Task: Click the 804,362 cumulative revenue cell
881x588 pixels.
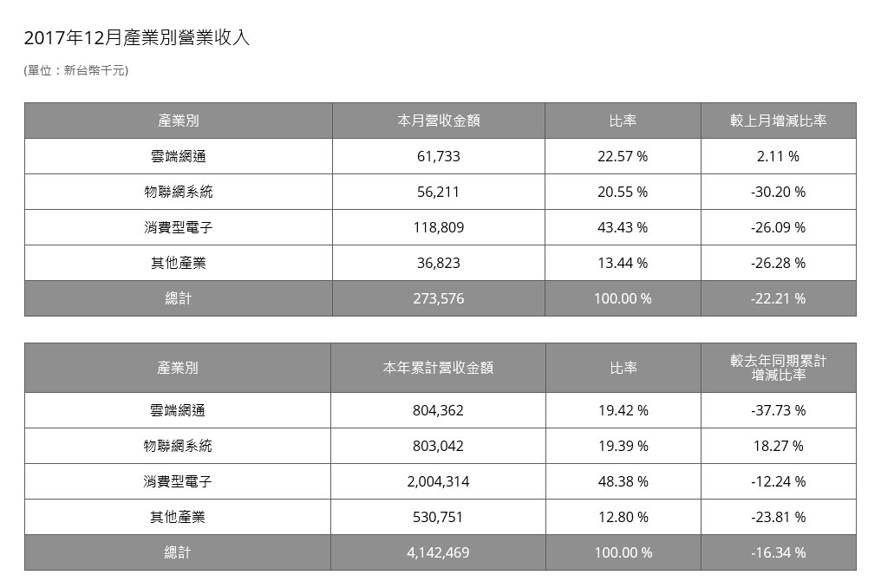Action: 438,410
